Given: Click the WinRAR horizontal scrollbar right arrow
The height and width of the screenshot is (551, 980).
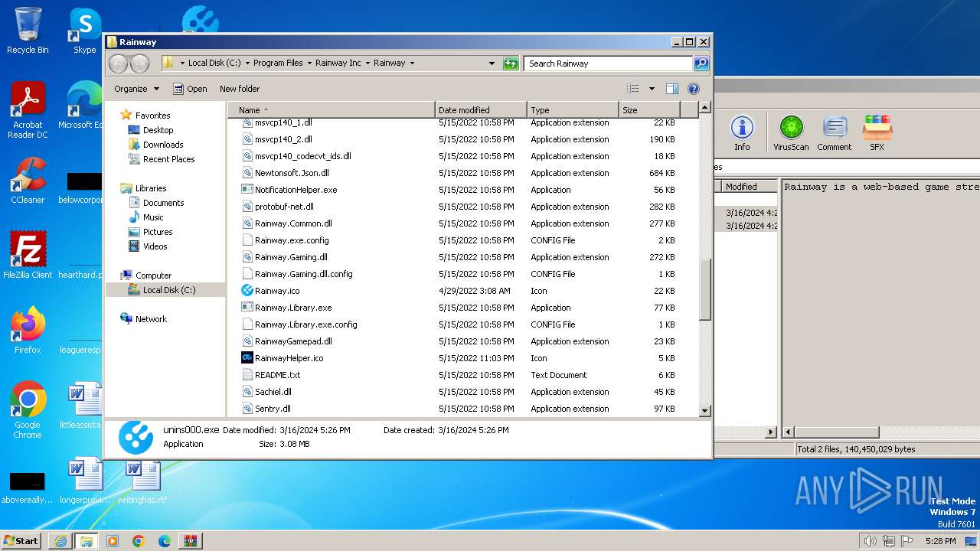Looking at the screenshot, I should (771, 432).
